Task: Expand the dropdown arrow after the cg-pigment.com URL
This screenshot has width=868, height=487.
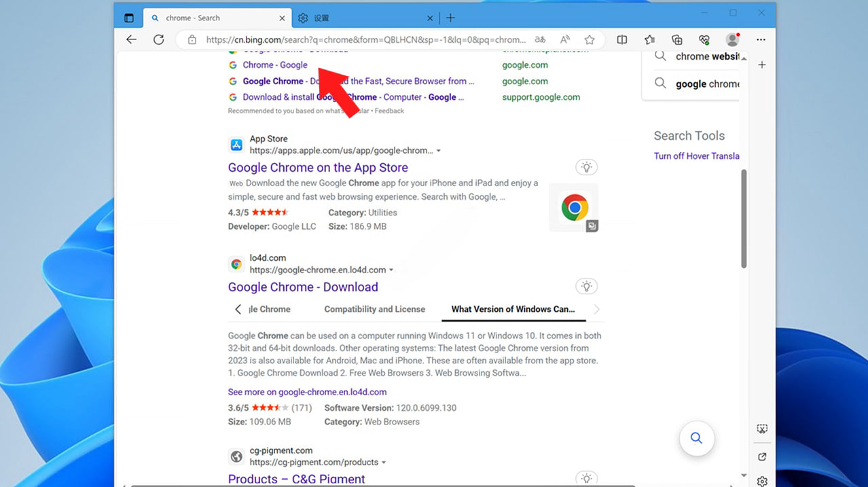Action: click(384, 463)
